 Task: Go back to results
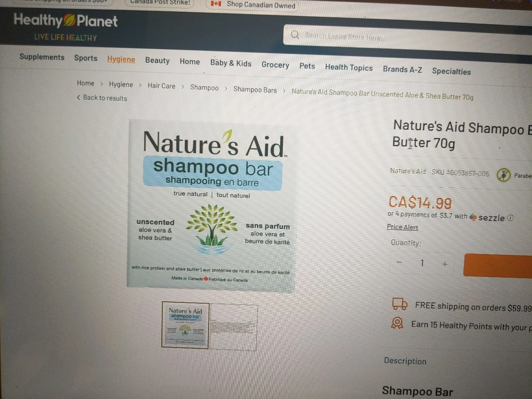[x=102, y=98]
